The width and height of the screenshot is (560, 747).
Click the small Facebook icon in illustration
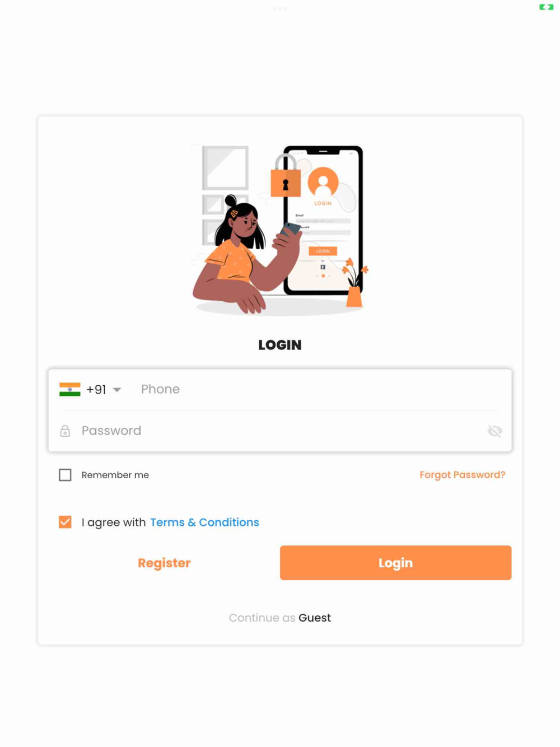point(323,267)
